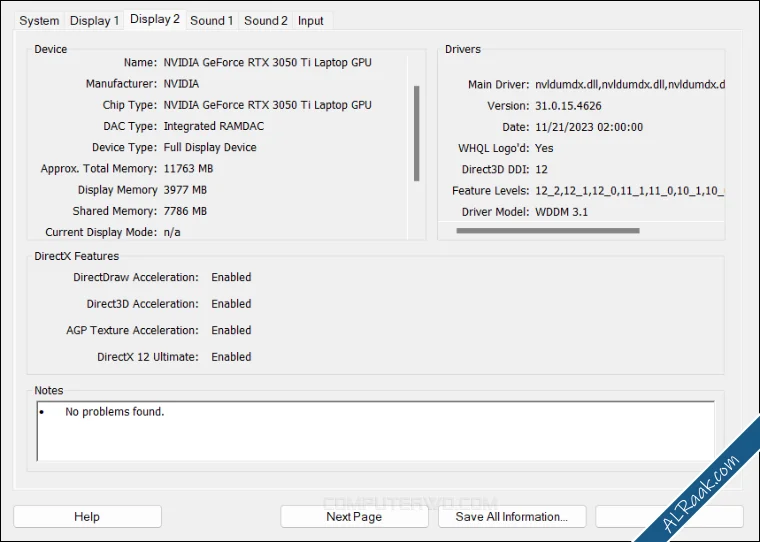The image size is (760, 542).
Task: Select the Display 2 tab
Action: pos(155,19)
